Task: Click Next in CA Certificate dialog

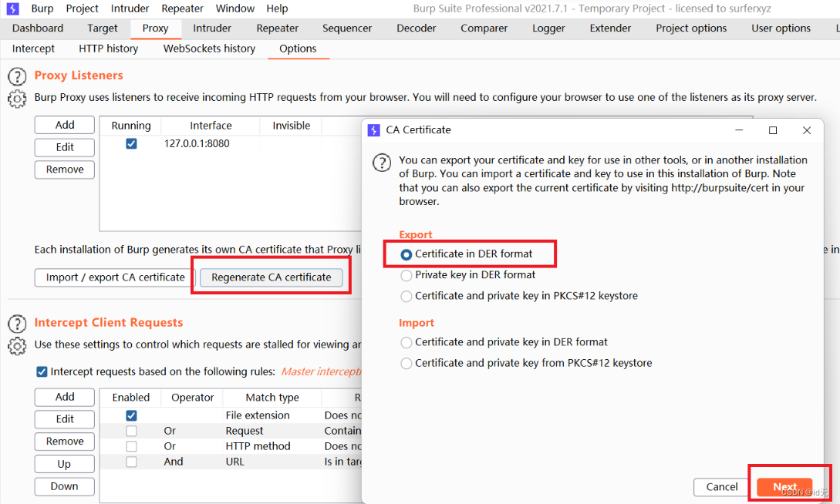Action: tap(784, 487)
